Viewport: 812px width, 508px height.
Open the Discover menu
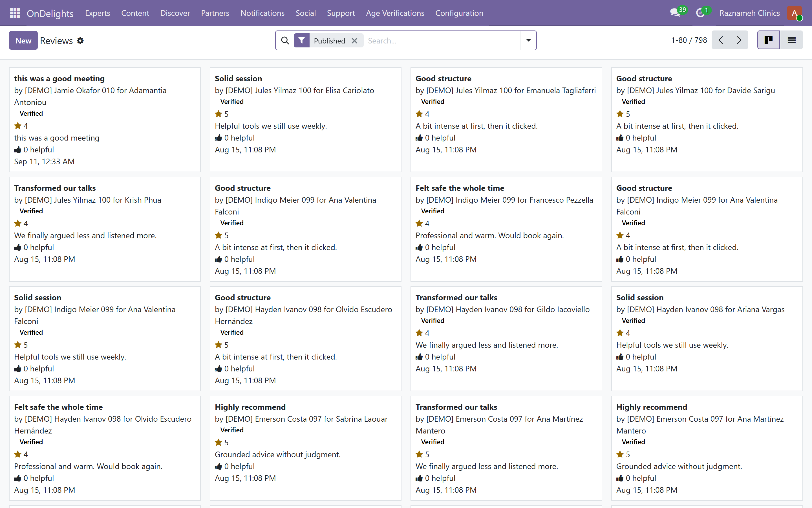coord(175,13)
